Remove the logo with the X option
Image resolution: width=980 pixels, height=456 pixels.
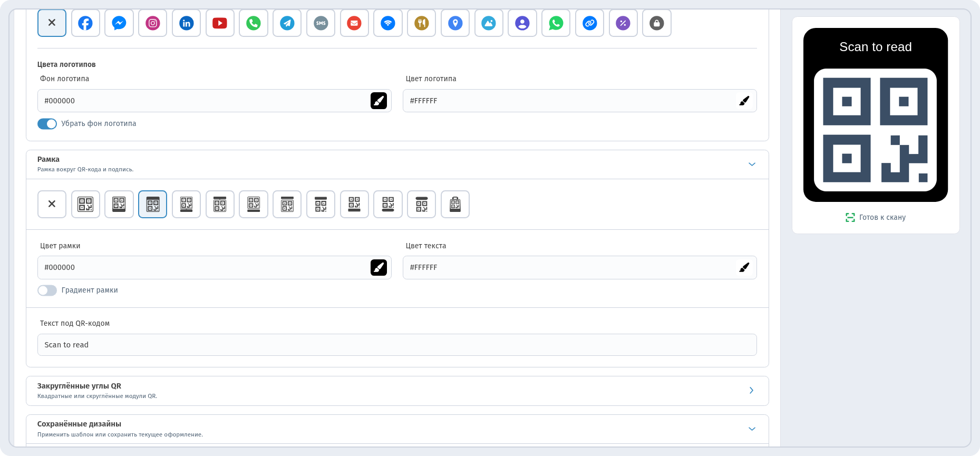(x=52, y=23)
